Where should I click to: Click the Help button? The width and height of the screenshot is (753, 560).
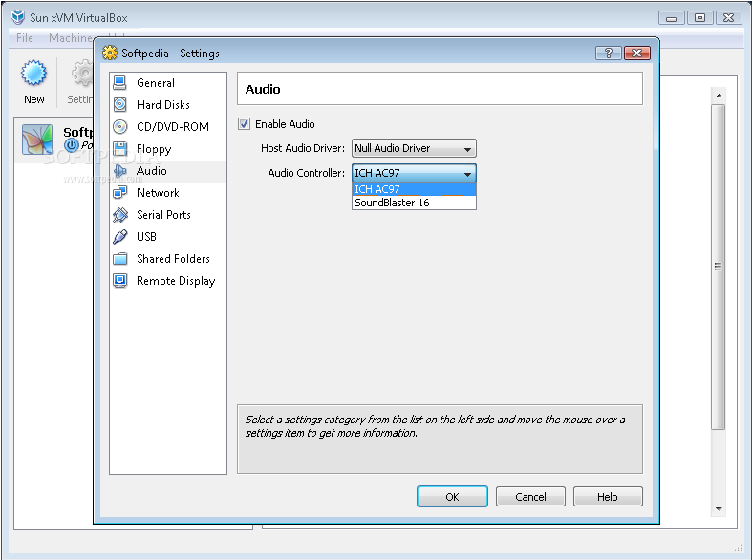click(x=608, y=497)
